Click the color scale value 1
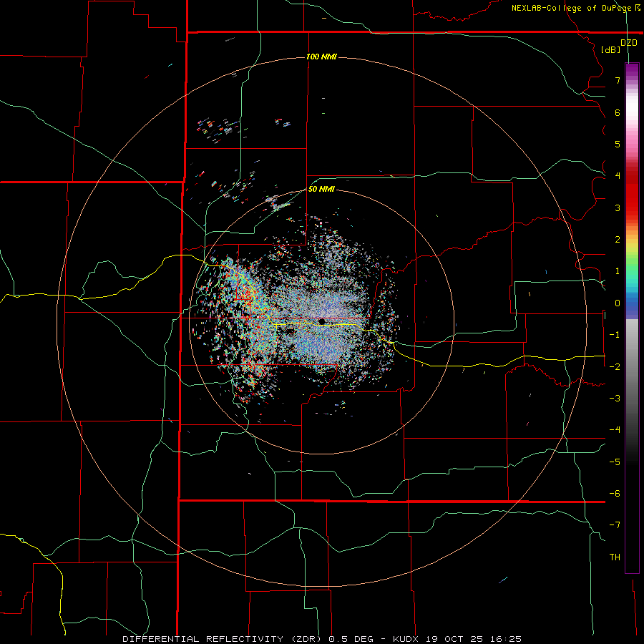Screen dimensions: 644x644 tap(618, 271)
